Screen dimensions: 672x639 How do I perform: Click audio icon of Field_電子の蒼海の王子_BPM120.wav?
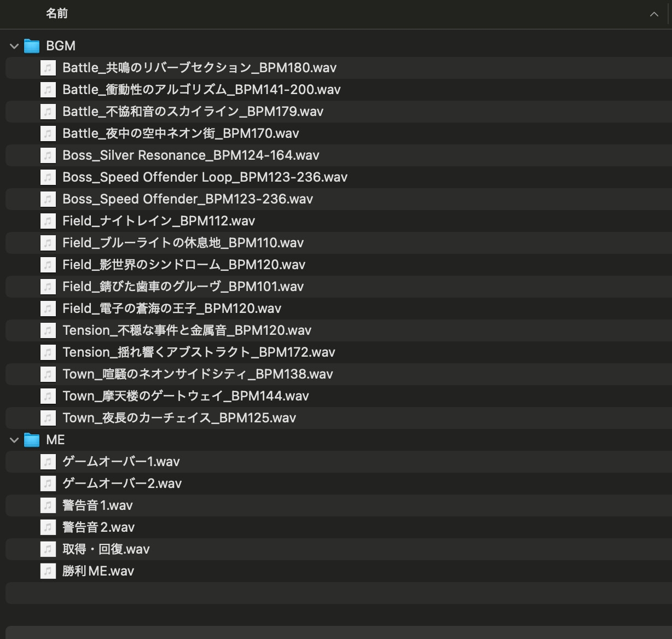click(x=48, y=309)
